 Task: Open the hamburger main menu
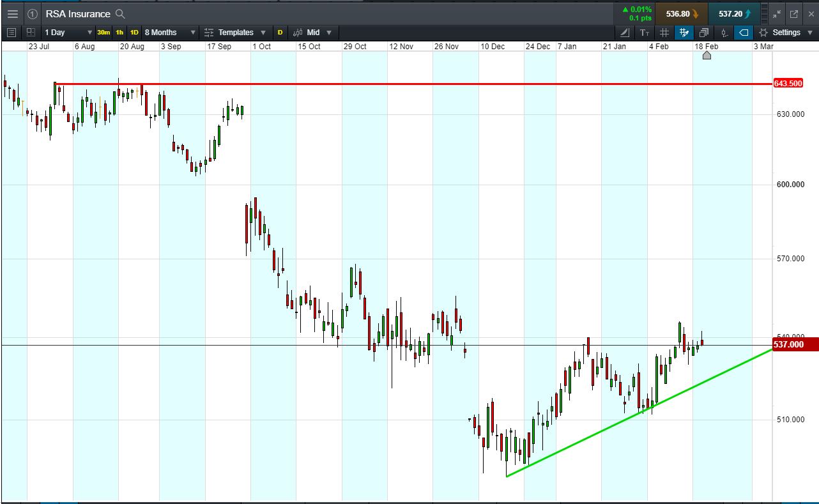13,13
